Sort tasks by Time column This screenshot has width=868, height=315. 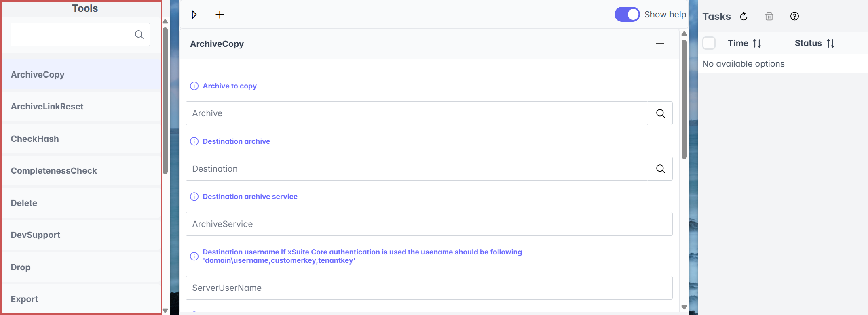pyautogui.click(x=757, y=43)
